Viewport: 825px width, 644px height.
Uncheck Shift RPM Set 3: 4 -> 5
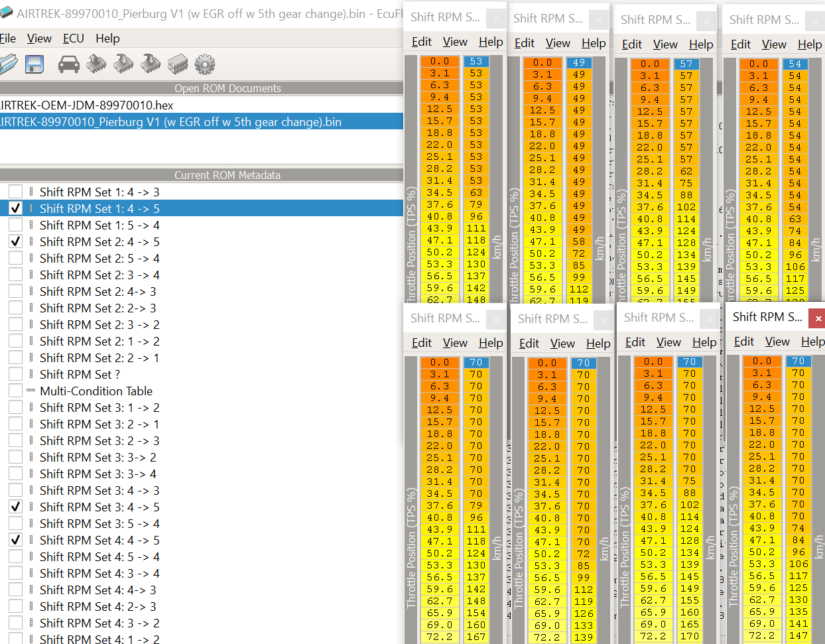point(15,507)
